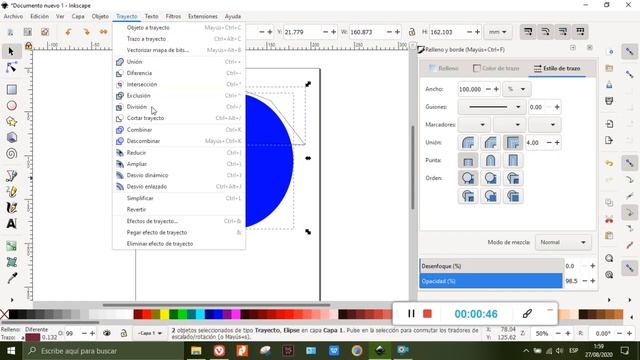Click the H height input field
Image resolution: width=640 pixels, height=360 pixels.
447,32
